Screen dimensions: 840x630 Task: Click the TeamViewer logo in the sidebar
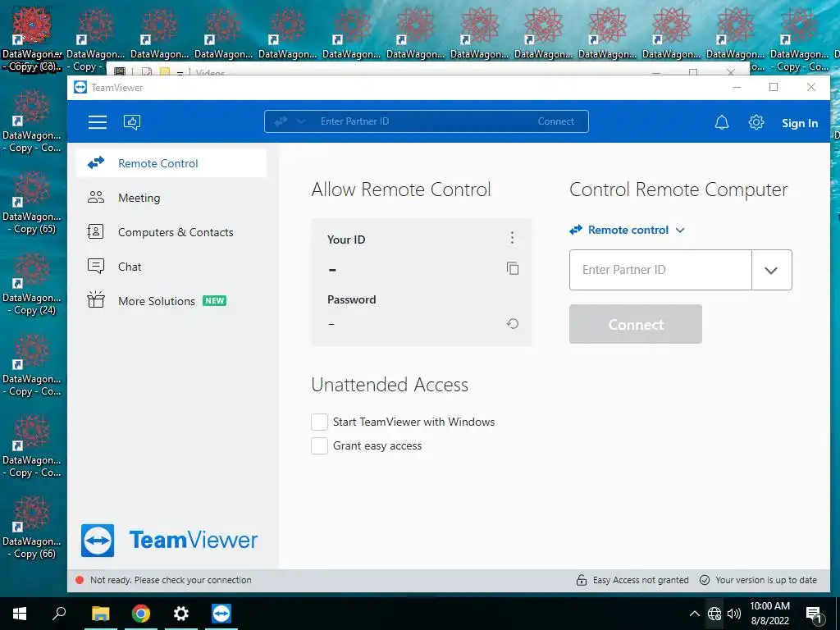(x=169, y=540)
